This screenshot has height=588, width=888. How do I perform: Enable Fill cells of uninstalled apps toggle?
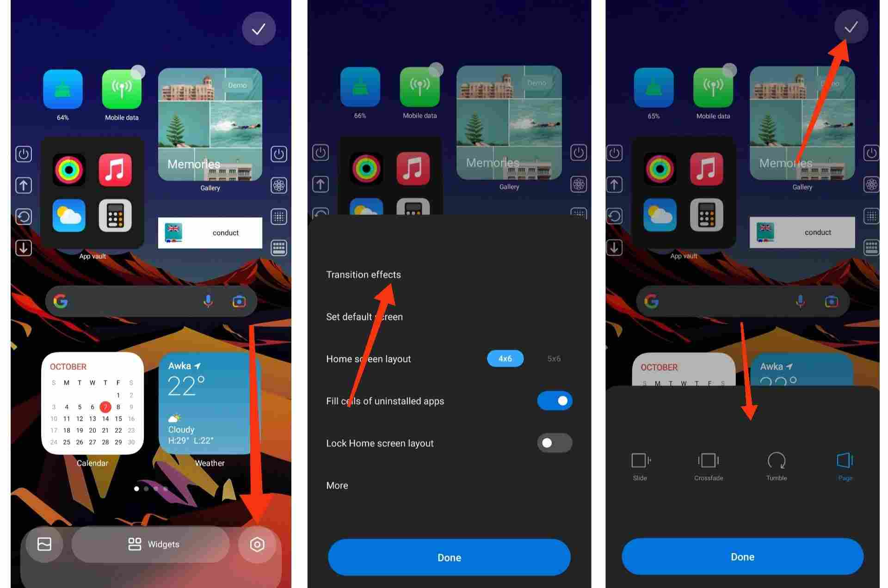(x=555, y=400)
